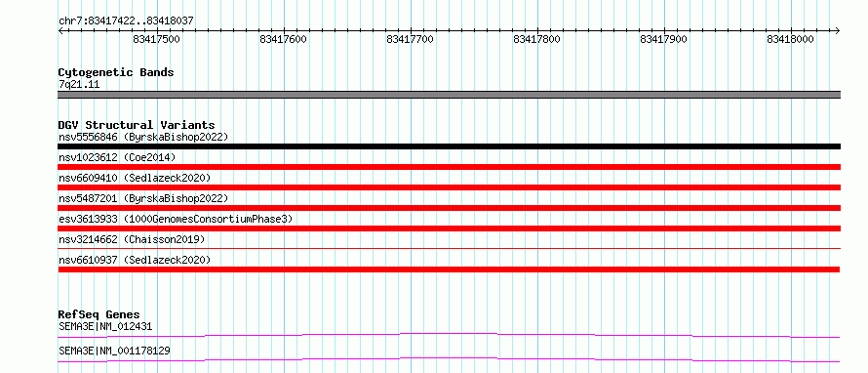Click ruler tick label 83417900
Viewport: 868px width, 373px height.
click(664, 39)
